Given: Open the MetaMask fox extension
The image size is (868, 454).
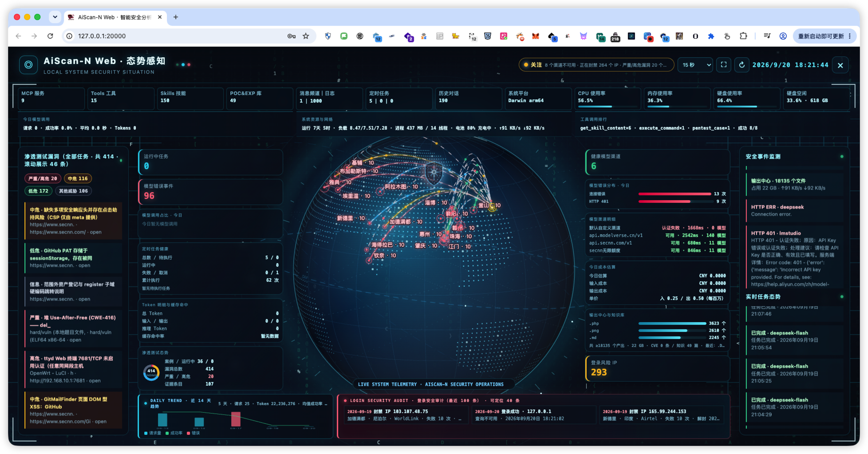Looking at the screenshot, I should [536, 36].
